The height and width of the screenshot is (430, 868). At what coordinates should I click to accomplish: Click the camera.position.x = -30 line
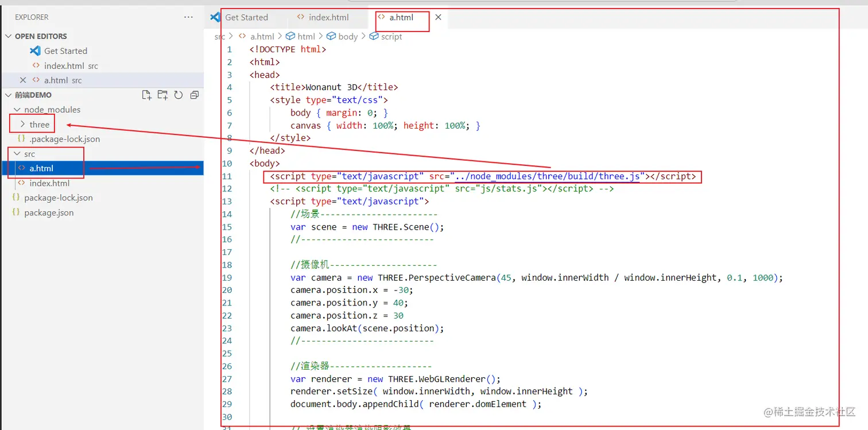coord(352,290)
